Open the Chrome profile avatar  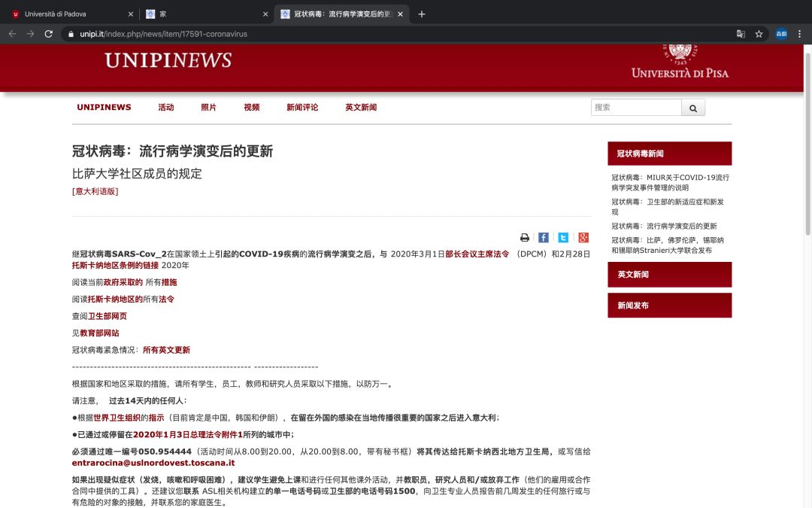click(781, 34)
